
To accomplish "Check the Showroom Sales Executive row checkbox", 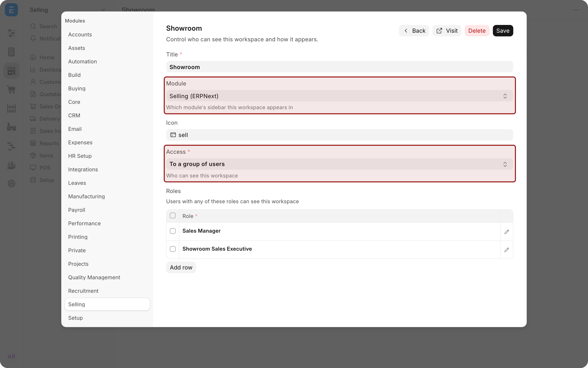I will click(173, 249).
